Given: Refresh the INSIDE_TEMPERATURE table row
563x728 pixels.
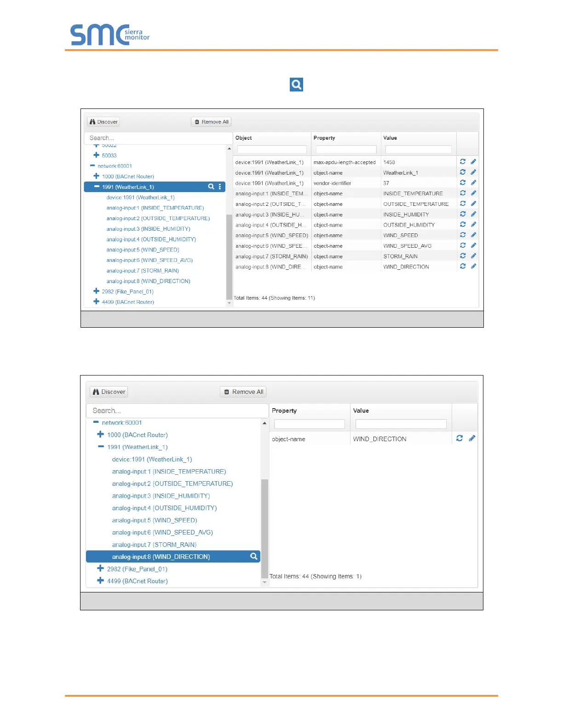Looking at the screenshot, I should coord(463,193).
